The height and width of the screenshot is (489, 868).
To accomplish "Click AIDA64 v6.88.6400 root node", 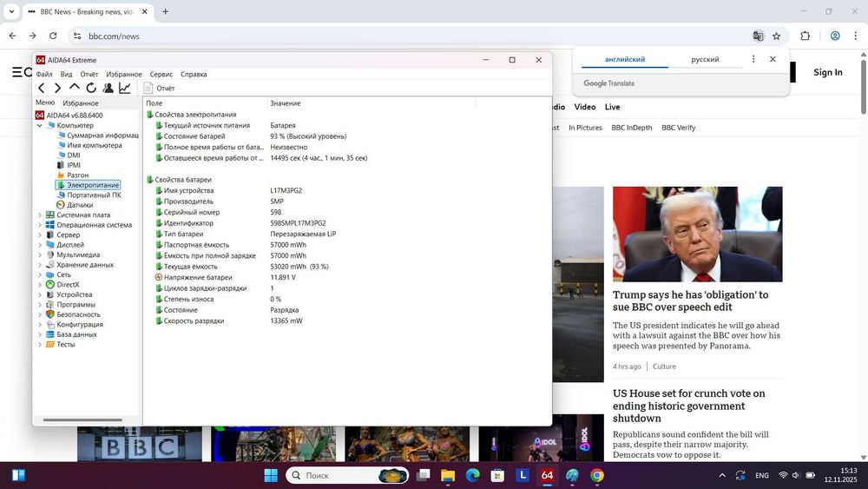I will (x=69, y=116).
